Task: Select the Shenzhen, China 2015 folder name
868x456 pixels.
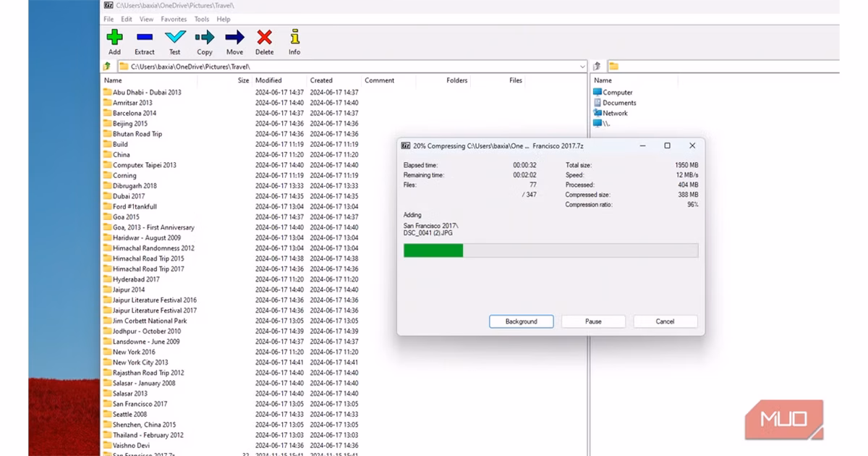Action: (x=145, y=425)
